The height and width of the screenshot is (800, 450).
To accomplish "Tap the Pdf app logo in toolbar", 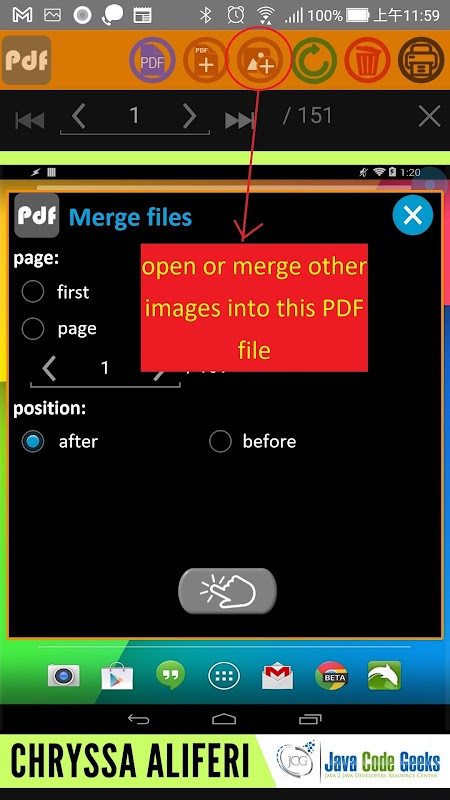I will (27, 60).
